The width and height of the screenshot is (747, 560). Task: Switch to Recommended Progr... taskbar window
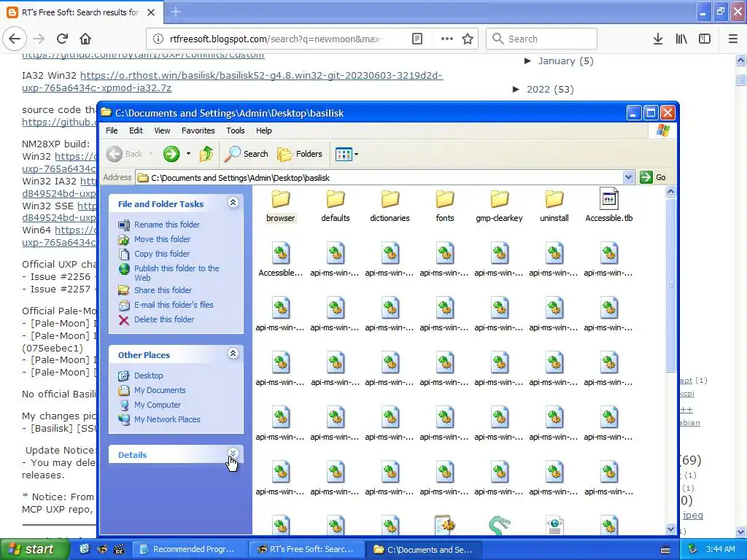coord(189,549)
